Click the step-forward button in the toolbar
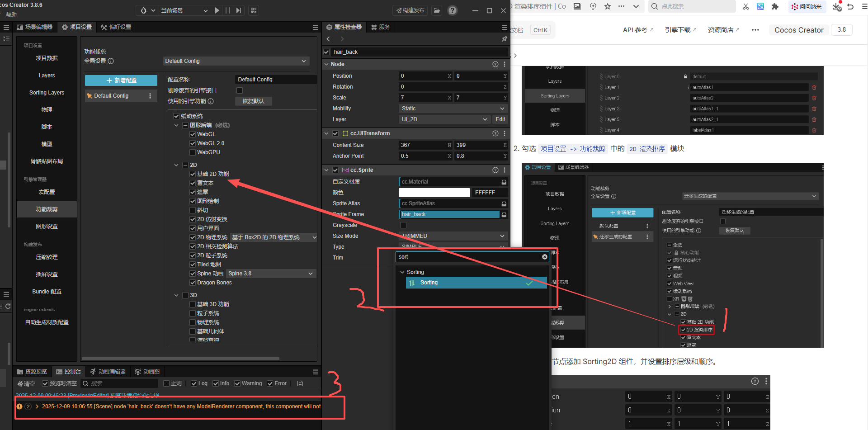The image size is (868, 430). click(x=239, y=10)
